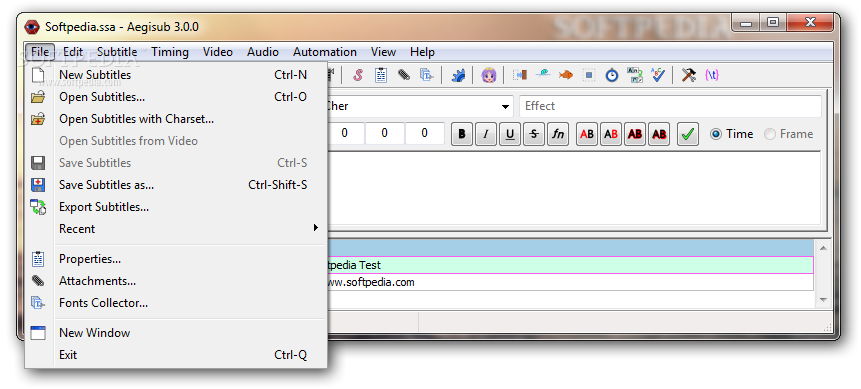Click the Properties clipboard icon in the toolbar

tap(381, 75)
